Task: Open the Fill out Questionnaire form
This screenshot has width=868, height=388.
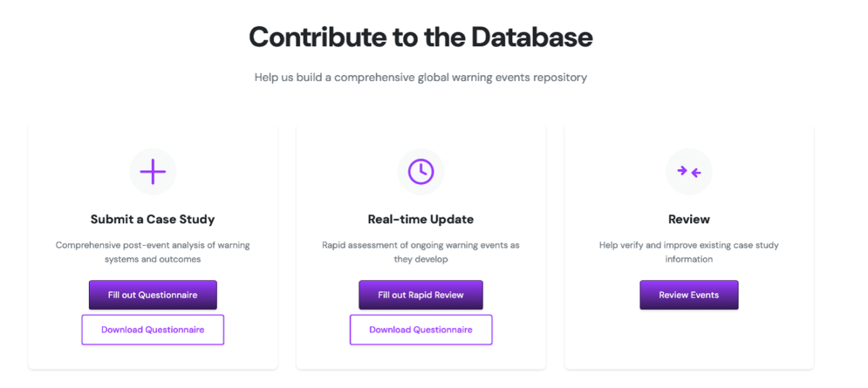Action: point(153,295)
